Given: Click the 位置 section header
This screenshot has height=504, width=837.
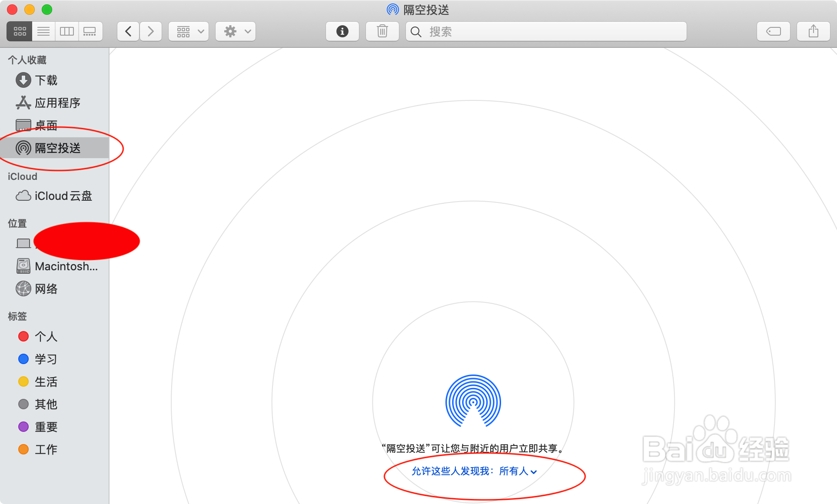Looking at the screenshot, I should (17, 223).
